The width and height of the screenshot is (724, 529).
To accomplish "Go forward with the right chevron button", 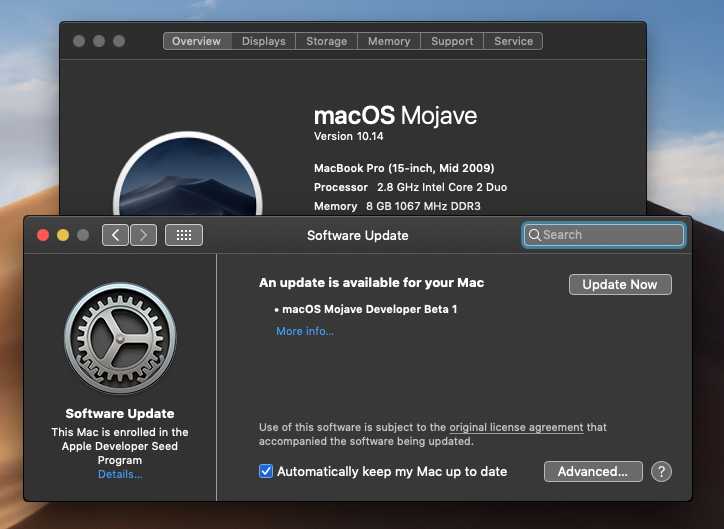I will point(144,235).
